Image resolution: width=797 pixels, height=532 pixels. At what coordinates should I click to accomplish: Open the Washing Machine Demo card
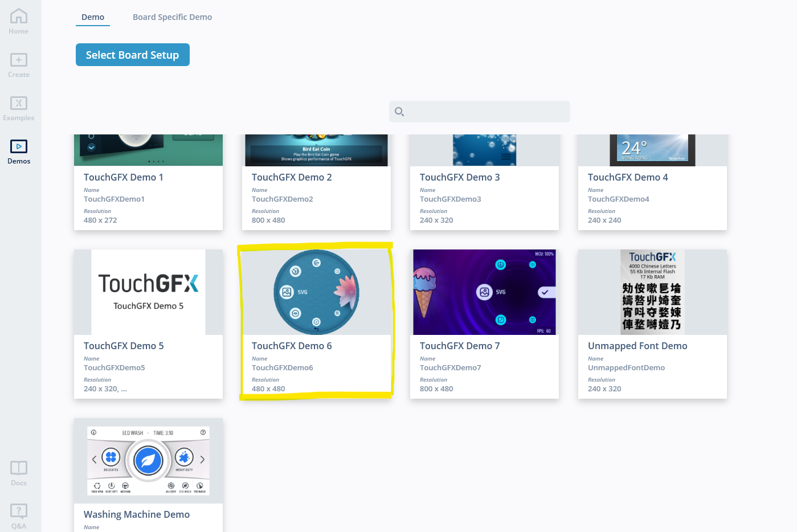pos(148,461)
